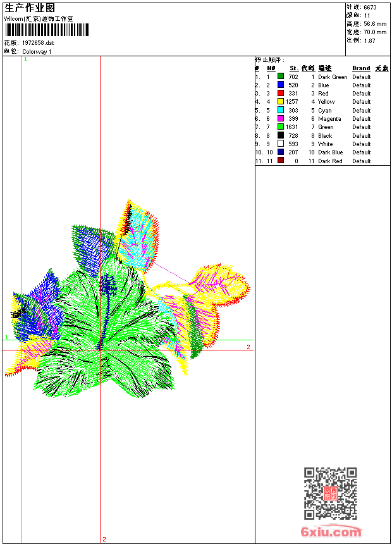The image size is (392, 544).
Task: Open the 6xiu.com watermark link
Action: 331,531
